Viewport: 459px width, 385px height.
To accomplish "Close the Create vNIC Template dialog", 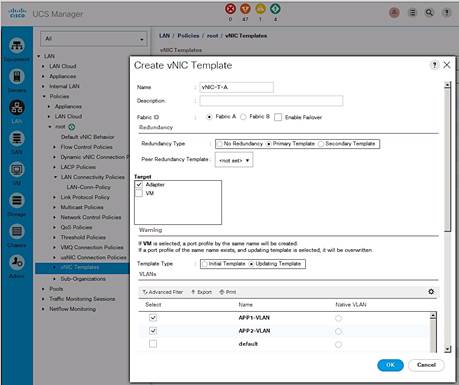I will (447, 65).
